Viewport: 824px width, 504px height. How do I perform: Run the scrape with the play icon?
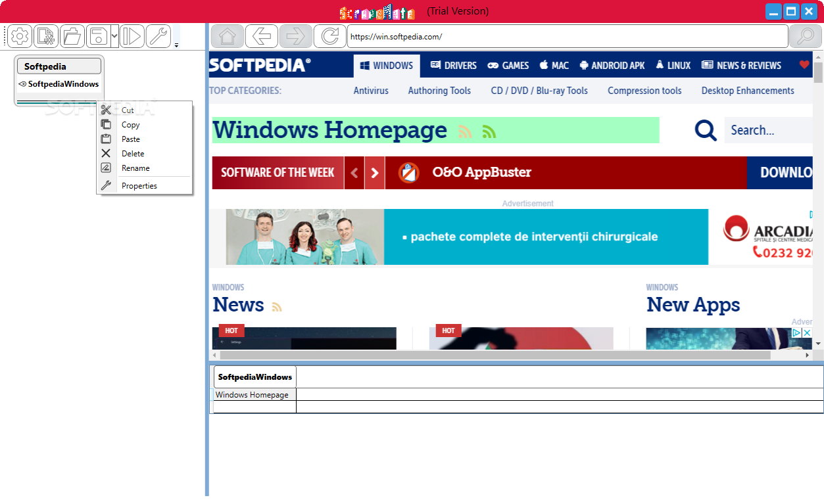[x=132, y=36]
